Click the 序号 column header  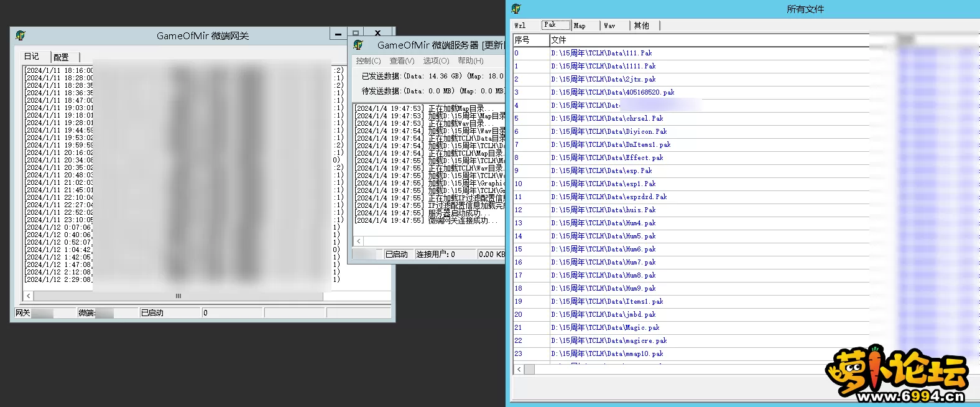pyautogui.click(x=531, y=40)
